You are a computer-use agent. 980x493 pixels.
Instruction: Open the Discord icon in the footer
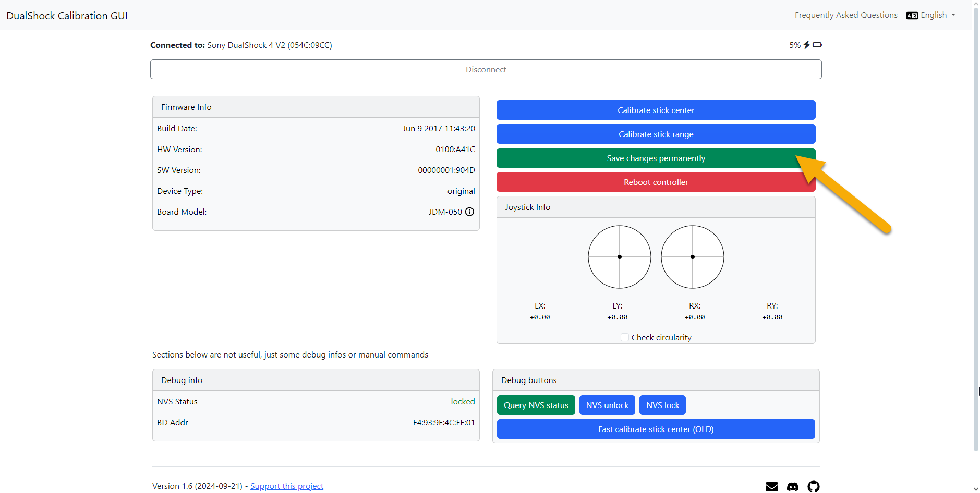[792, 487]
